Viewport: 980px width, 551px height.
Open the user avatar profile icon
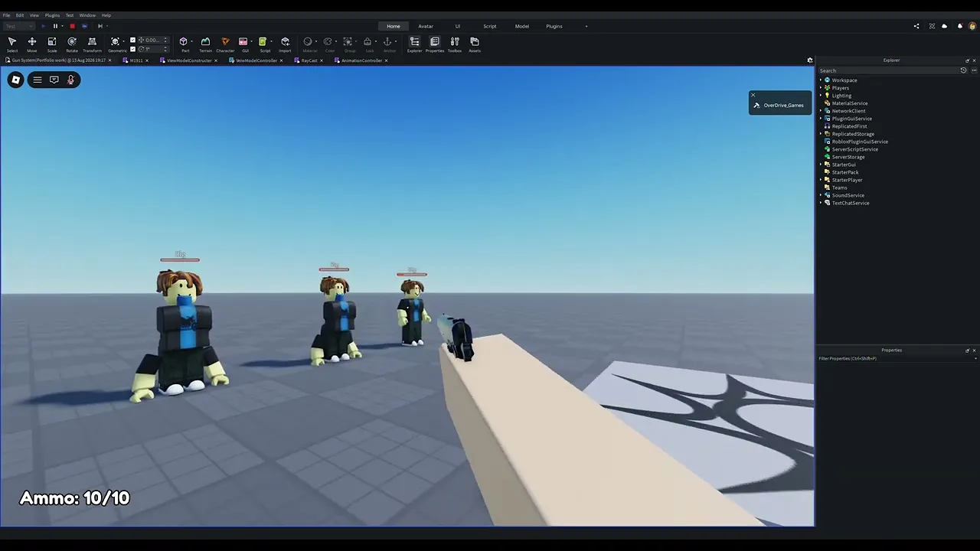point(972,26)
